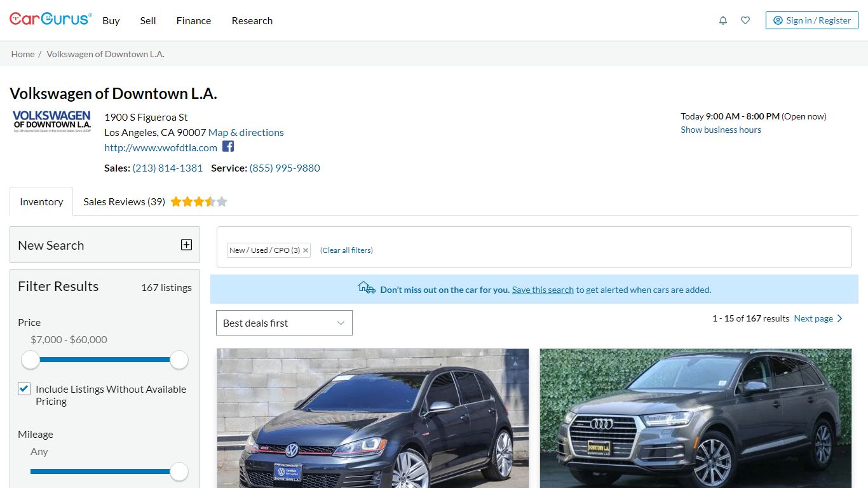868x488 pixels.
Task: Clear all filters link
Action: (346, 250)
